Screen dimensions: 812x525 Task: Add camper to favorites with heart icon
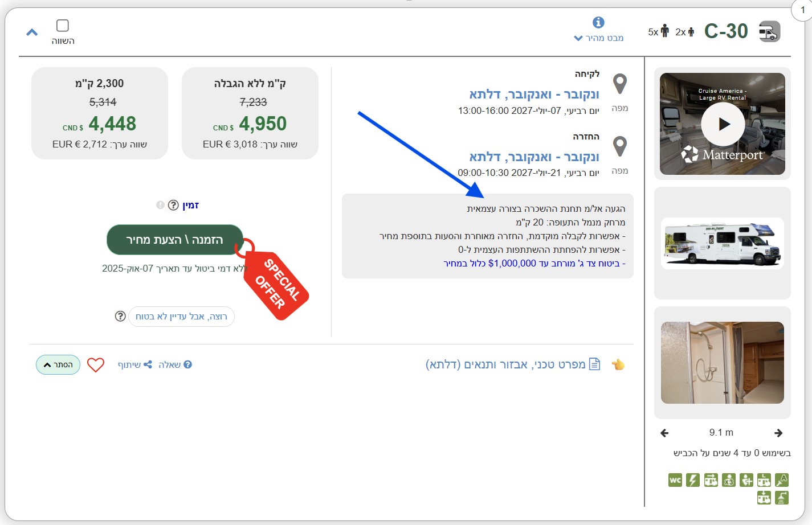[96, 364]
